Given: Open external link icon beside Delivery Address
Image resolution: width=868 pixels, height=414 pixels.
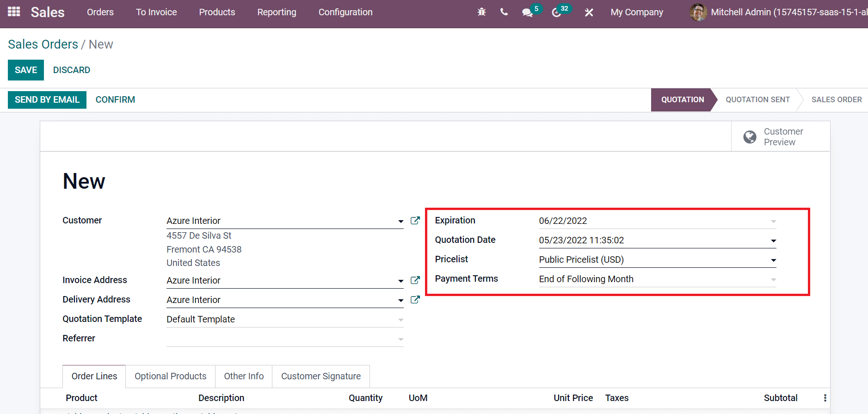Looking at the screenshot, I should tap(415, 300).
